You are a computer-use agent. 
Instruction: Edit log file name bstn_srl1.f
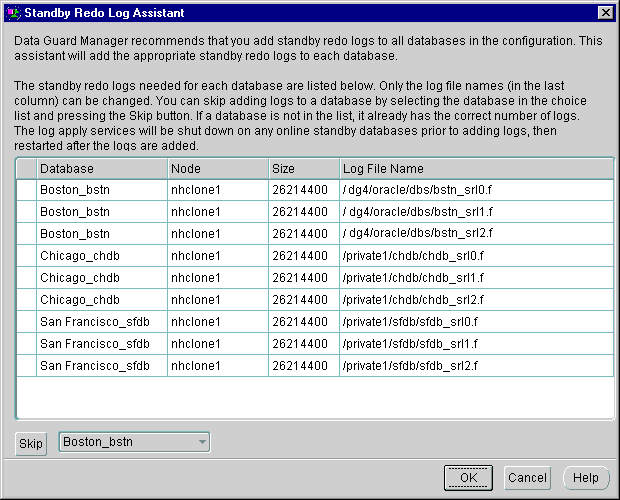(475, 210)
